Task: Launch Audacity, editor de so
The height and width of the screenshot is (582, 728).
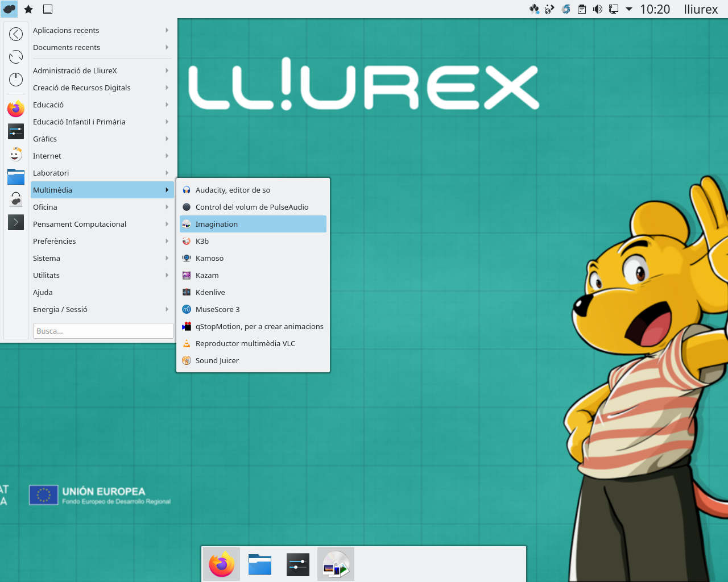Action: [233, 190]
